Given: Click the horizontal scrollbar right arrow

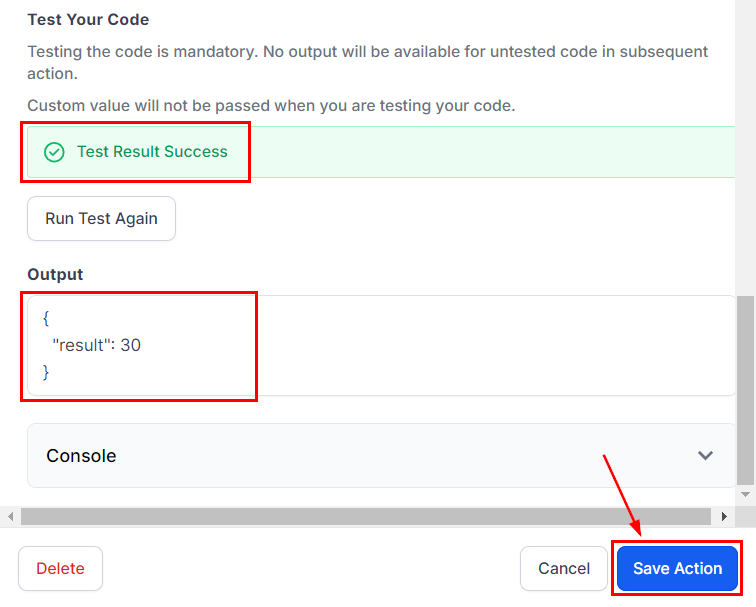Looking at the screenshot, I should point(725,517).
